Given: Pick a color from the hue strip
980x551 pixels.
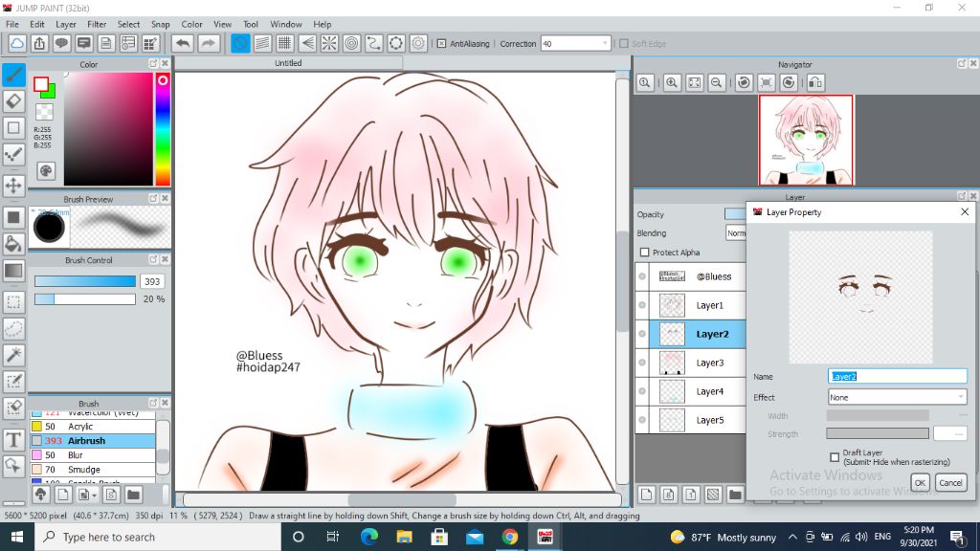Looking at the screenshot, I should point(163,129).
